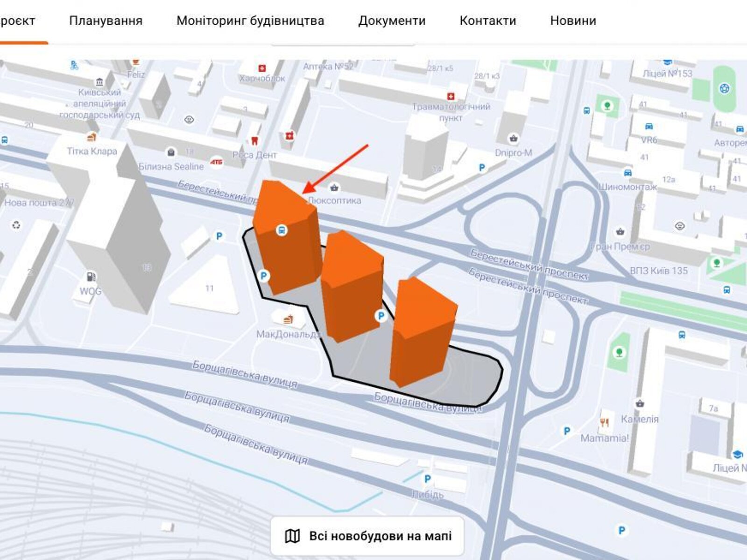Switch to the Планування tab

coord(106,21)
